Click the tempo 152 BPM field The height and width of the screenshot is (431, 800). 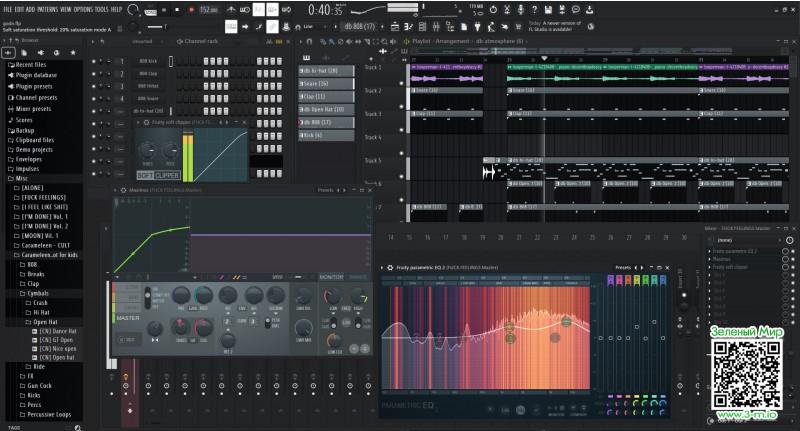tap(207, 9)
